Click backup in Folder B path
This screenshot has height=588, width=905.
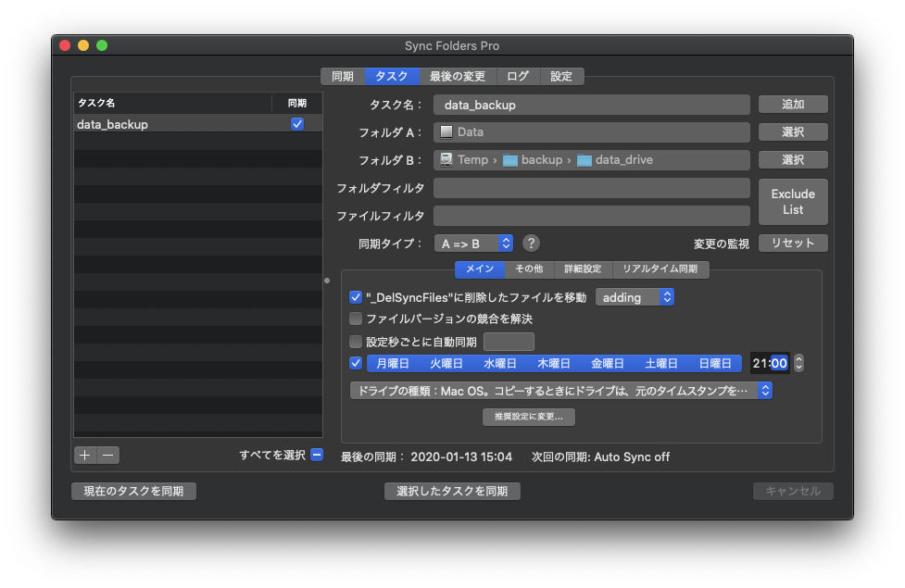[542, 160]
